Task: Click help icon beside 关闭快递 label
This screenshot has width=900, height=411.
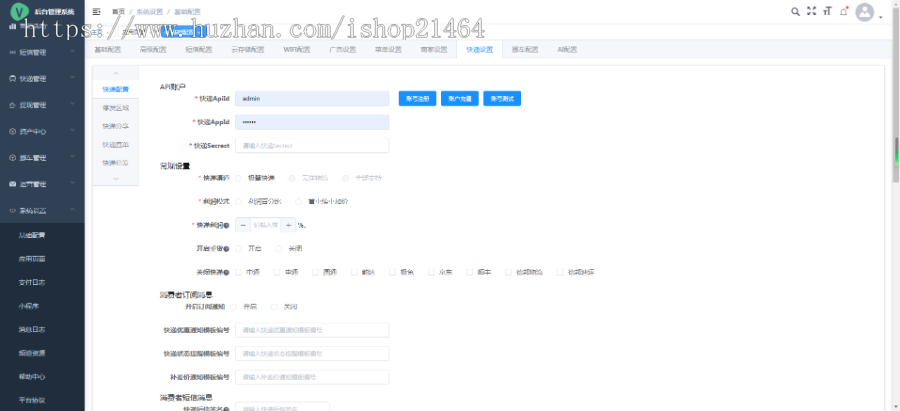Action: pyautogui.click(x=226, y=273)
